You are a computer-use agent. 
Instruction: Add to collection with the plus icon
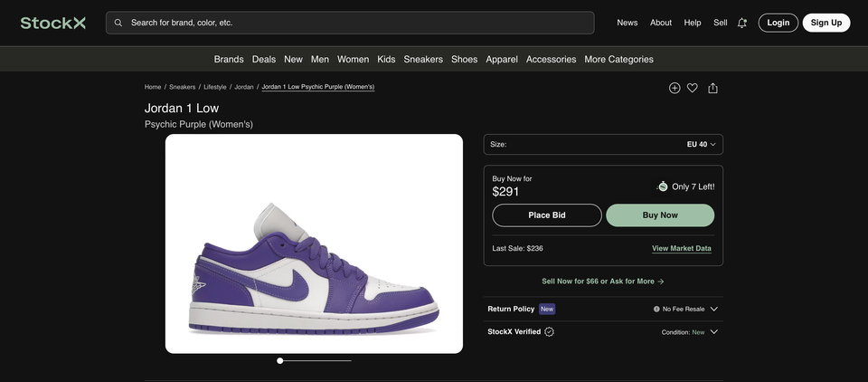click(675, 88)
